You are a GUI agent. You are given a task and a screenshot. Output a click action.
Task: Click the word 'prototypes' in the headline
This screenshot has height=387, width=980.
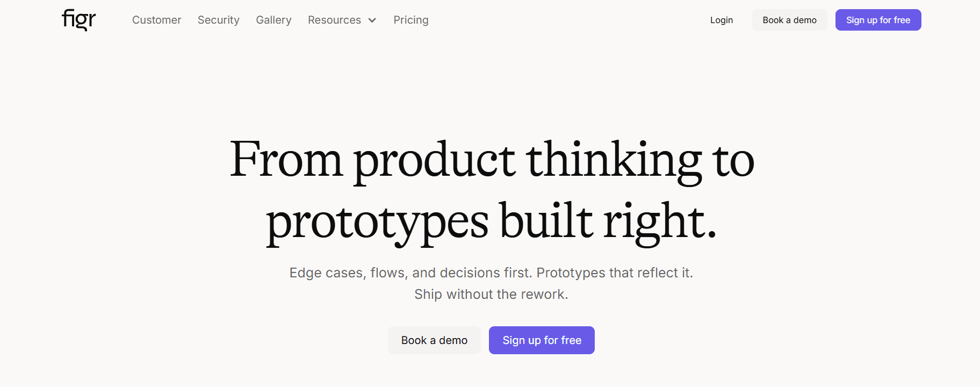(377, 221)
